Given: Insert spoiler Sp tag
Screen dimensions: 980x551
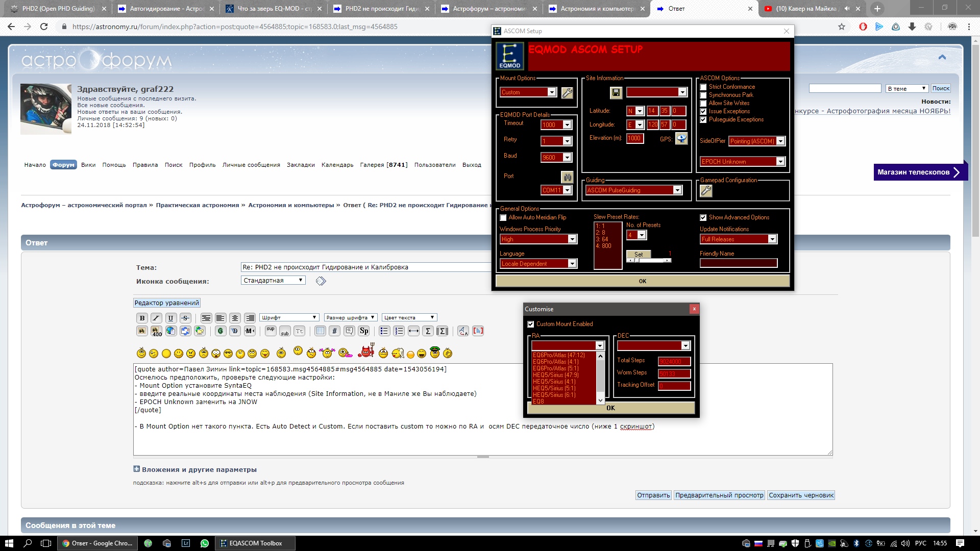Looking at the screenshot, I should pyautogui.click(x=364, y=331).
